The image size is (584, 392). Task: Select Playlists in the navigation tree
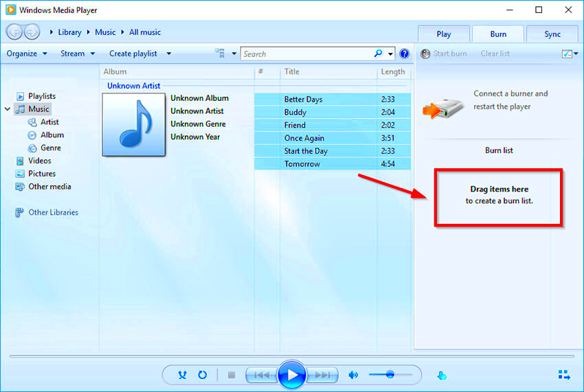pyautogui.click(x=42, y=96)
